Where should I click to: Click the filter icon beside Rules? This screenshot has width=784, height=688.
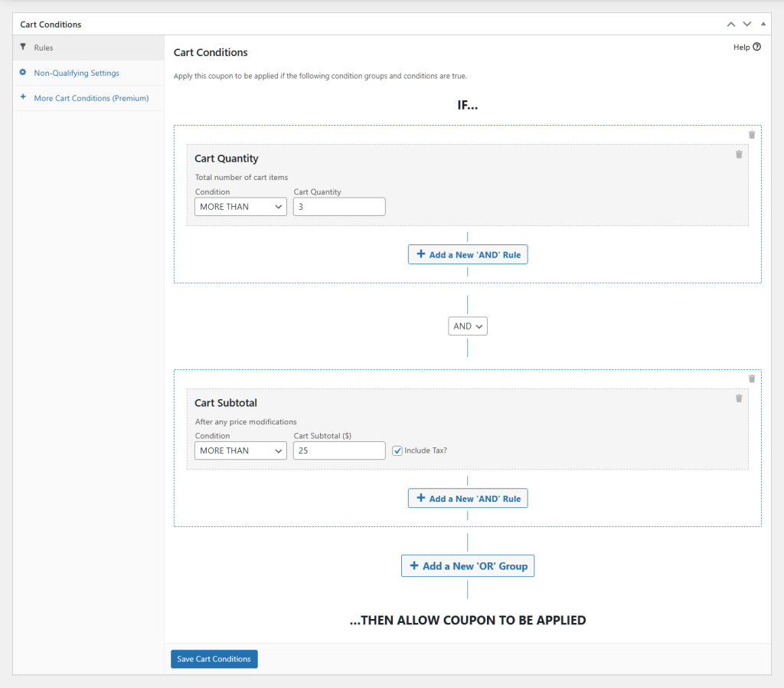coord(23,47)
